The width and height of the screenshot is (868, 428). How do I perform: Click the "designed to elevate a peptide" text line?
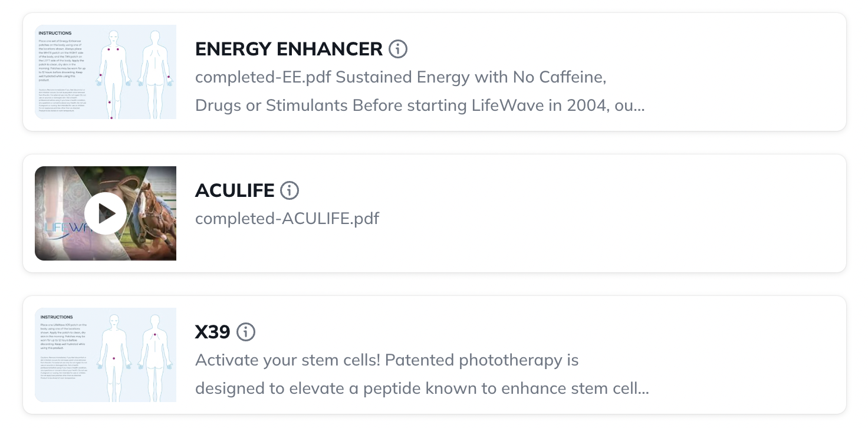click(x=422, y=389)
